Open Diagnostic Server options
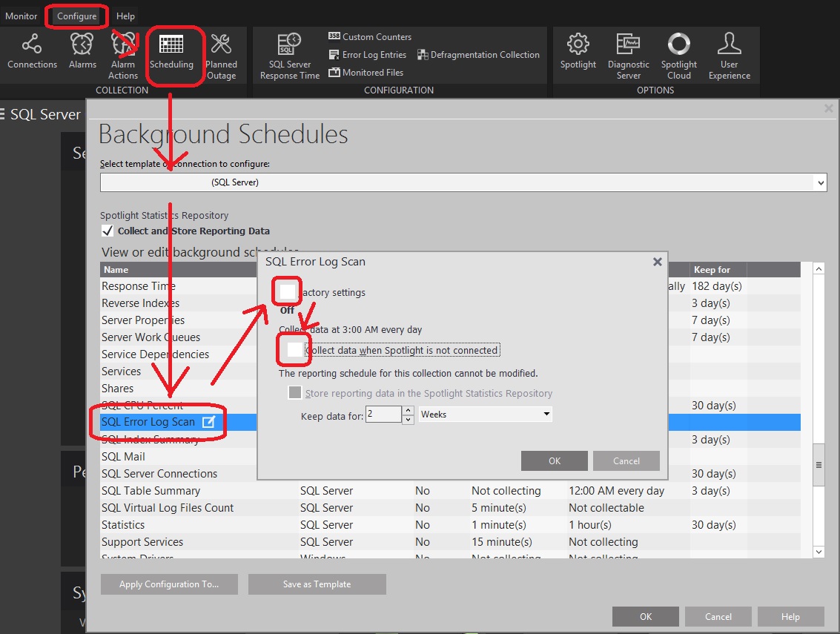Image resolution: width=840 pixels, height=634 pixels. tap(629, 56)
